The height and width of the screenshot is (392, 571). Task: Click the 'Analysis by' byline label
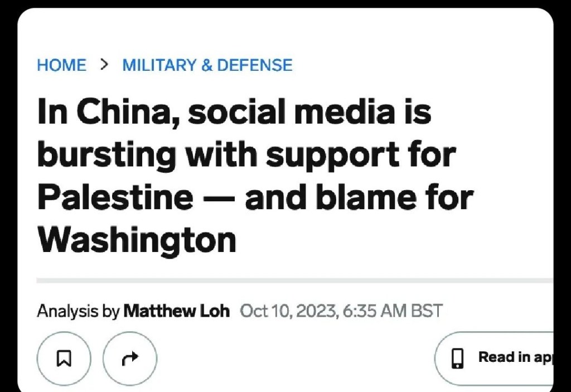[x=78, y=311]
